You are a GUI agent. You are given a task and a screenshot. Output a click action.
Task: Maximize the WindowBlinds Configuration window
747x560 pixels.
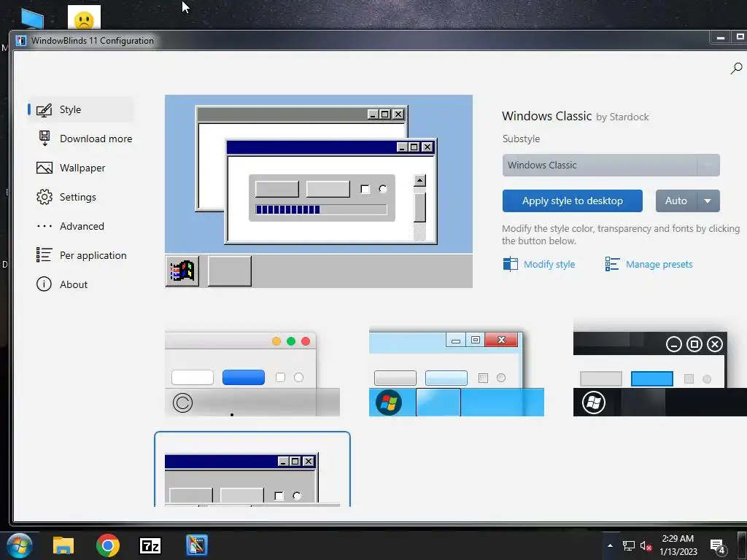tap(740, 37)
